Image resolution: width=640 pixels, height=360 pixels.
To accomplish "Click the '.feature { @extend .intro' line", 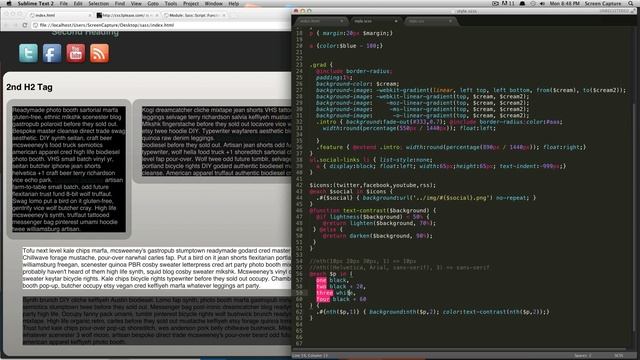I will (x=451, y=147).
